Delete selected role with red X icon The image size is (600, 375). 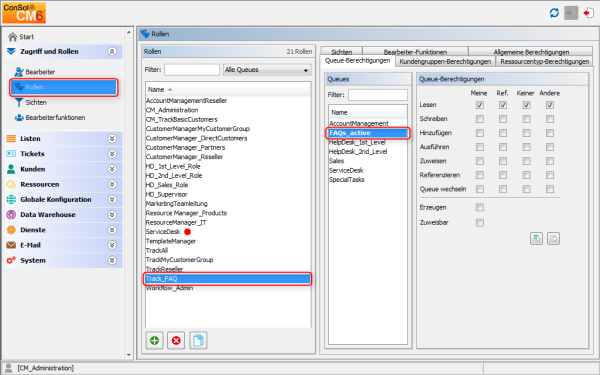coord(176,340)
